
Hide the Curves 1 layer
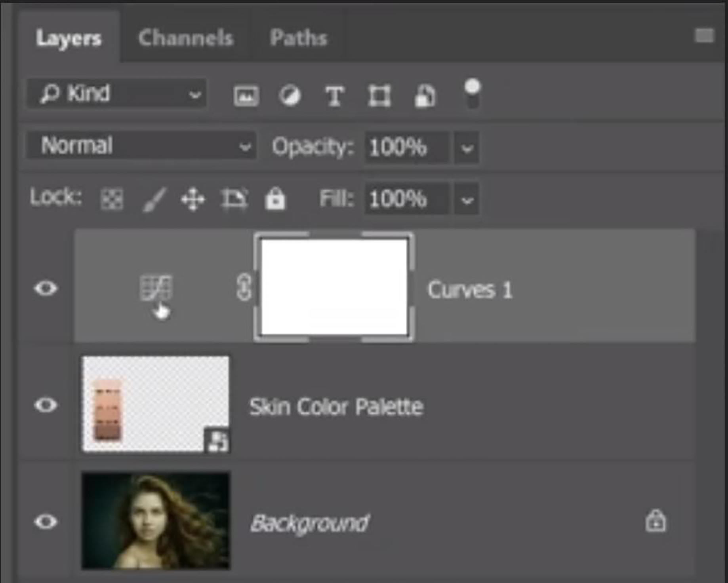pyautogui.click(x=46, y=288)
